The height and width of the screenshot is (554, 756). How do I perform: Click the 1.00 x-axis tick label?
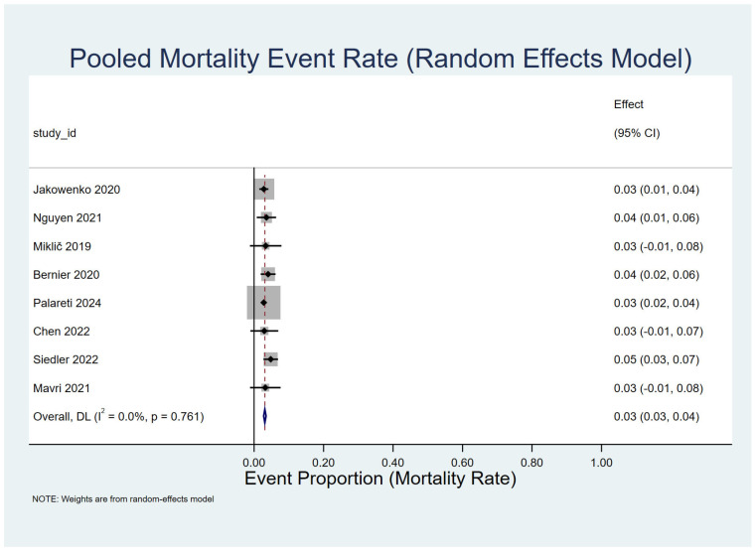click(601, 463)
